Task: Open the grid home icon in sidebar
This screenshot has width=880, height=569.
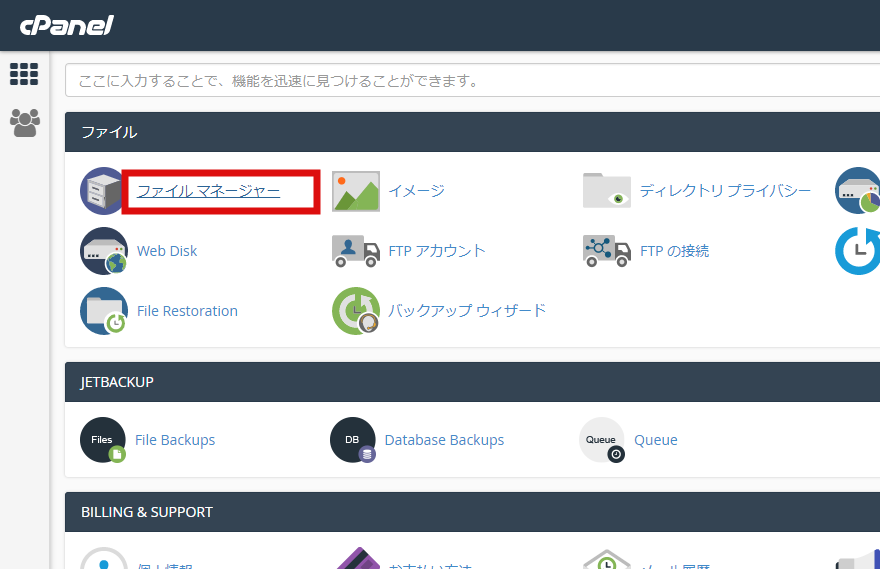Action: tap(24, 74)
